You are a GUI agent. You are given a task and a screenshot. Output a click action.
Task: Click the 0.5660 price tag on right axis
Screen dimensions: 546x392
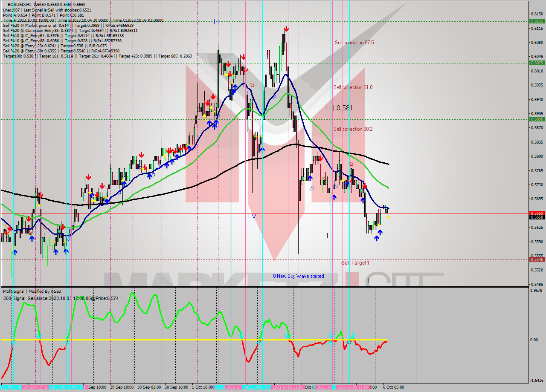[x=537, y=213]
